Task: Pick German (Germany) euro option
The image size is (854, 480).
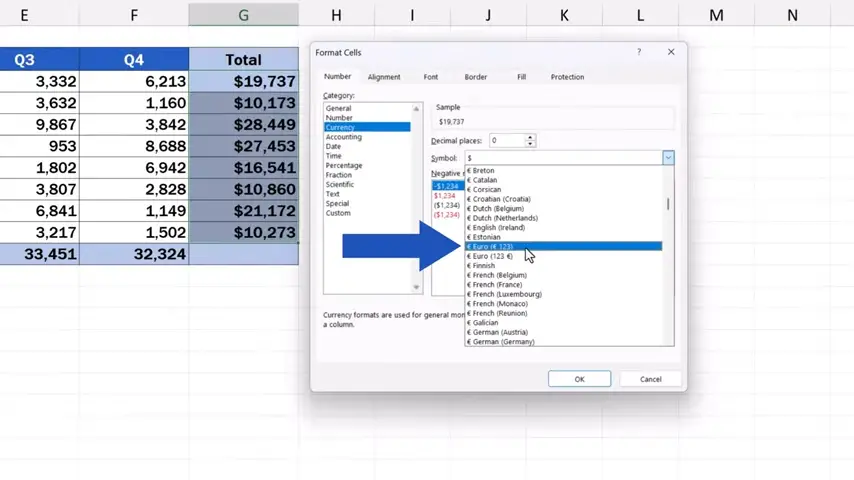Action: pos(506,342)
